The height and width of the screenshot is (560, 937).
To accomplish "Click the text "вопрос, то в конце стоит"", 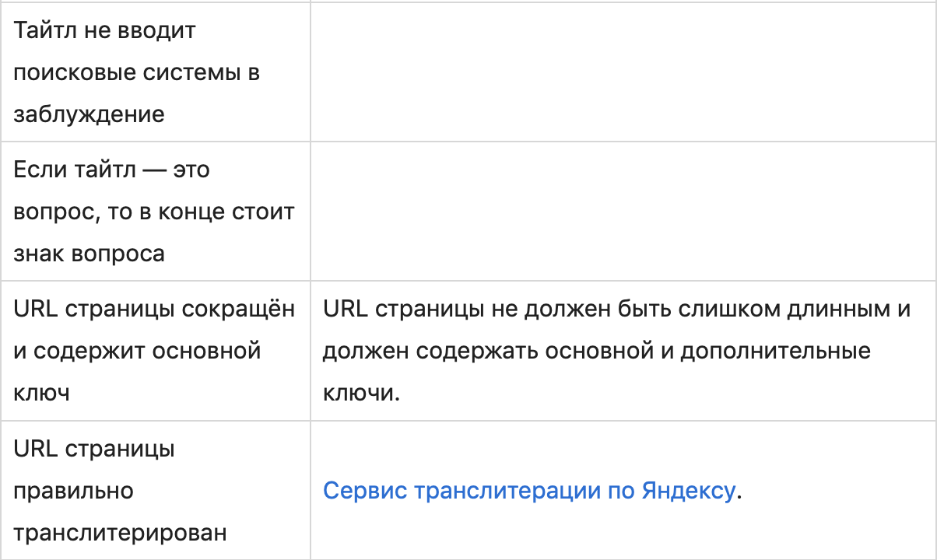I will pos(154,212).
